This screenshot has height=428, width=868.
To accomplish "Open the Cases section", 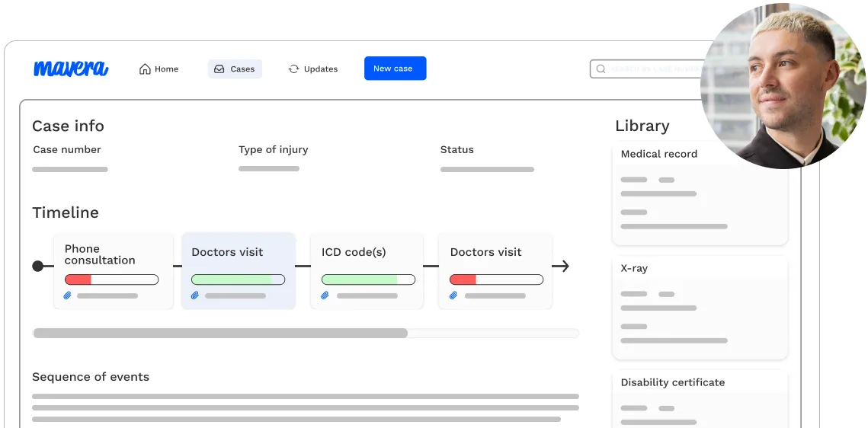I will coord(235,69).
